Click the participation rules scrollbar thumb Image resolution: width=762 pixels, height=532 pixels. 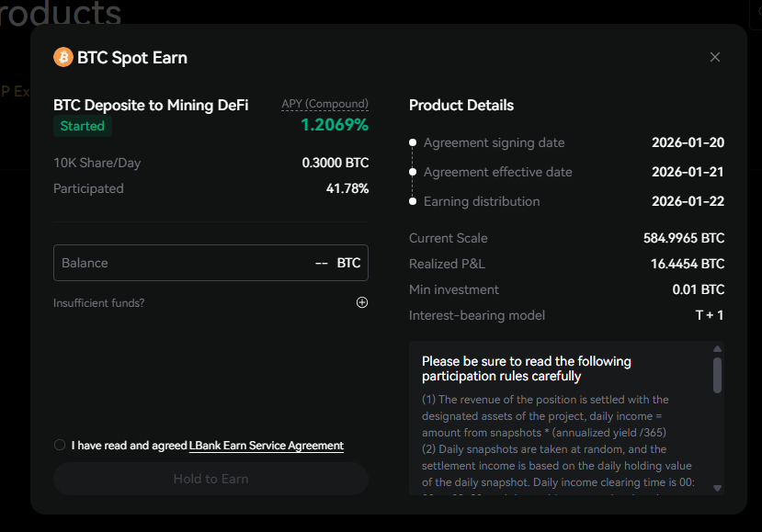[x=717, y=374]
